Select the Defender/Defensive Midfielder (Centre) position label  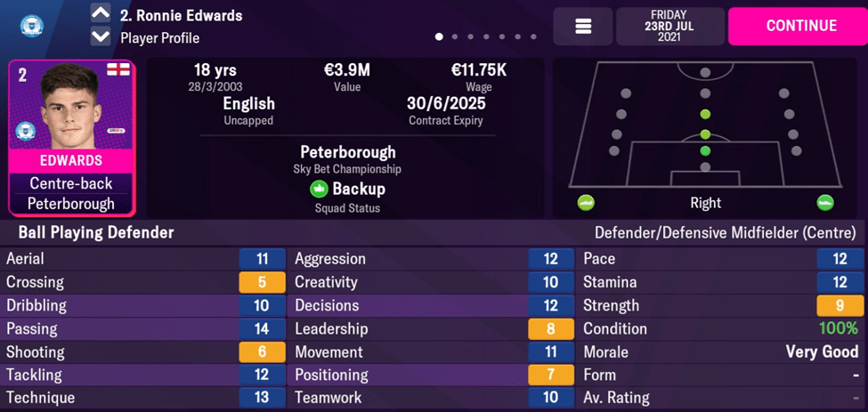tap(725, 233)
